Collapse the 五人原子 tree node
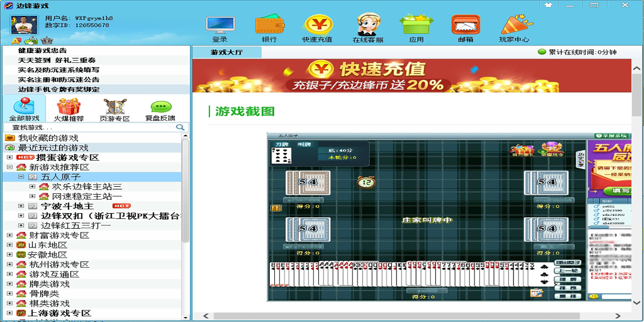 pos(21,177)
